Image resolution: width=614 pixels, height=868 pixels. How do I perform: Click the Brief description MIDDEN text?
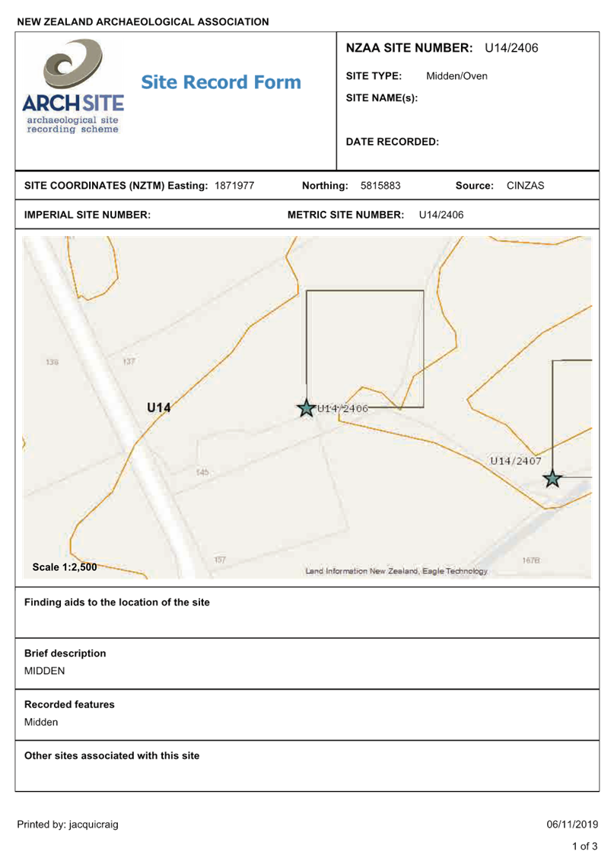click(x=44, y=671)
